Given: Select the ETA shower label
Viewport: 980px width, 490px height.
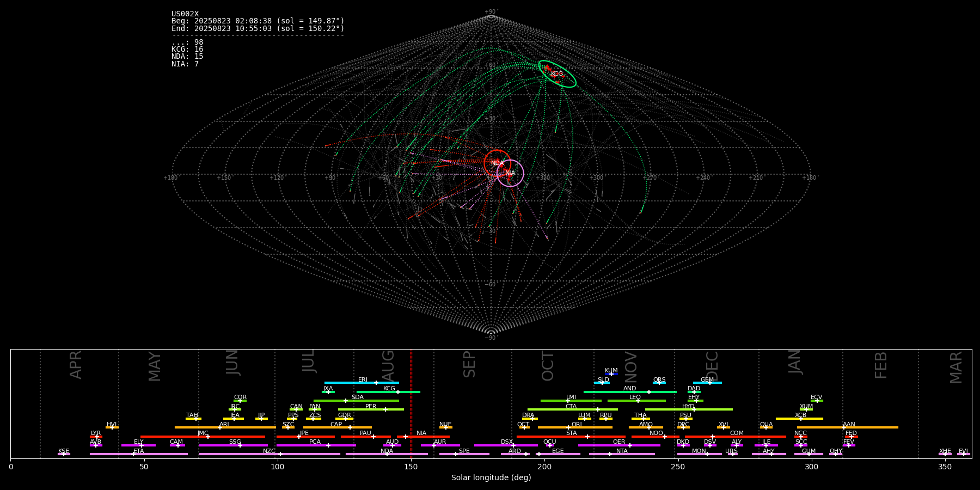Looking at the screenshot, I should point(139,451).
